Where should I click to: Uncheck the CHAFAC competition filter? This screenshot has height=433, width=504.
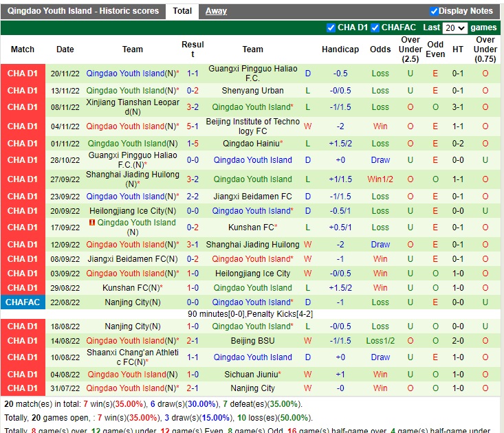pos(375,28)
